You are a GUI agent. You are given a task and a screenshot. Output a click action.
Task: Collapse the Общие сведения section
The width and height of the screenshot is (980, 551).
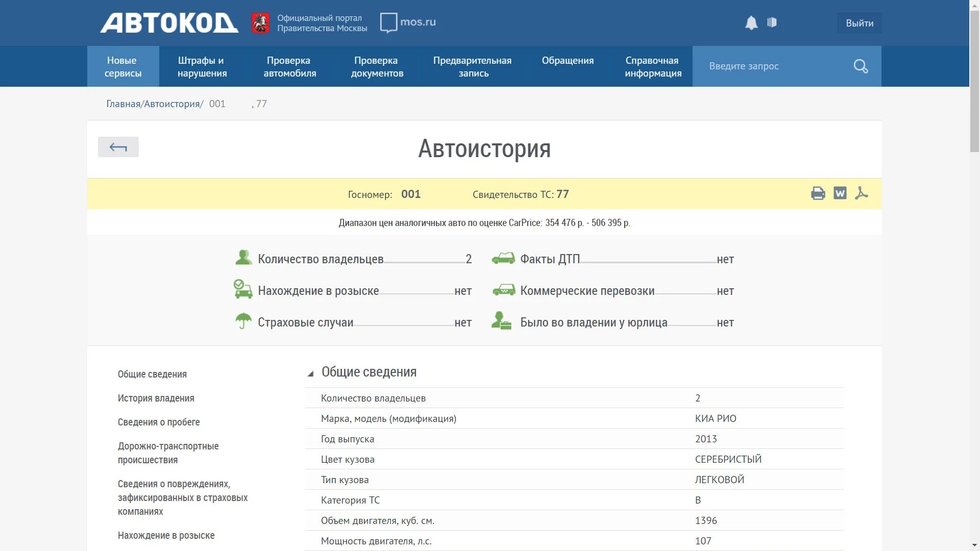tap(310, 374)
